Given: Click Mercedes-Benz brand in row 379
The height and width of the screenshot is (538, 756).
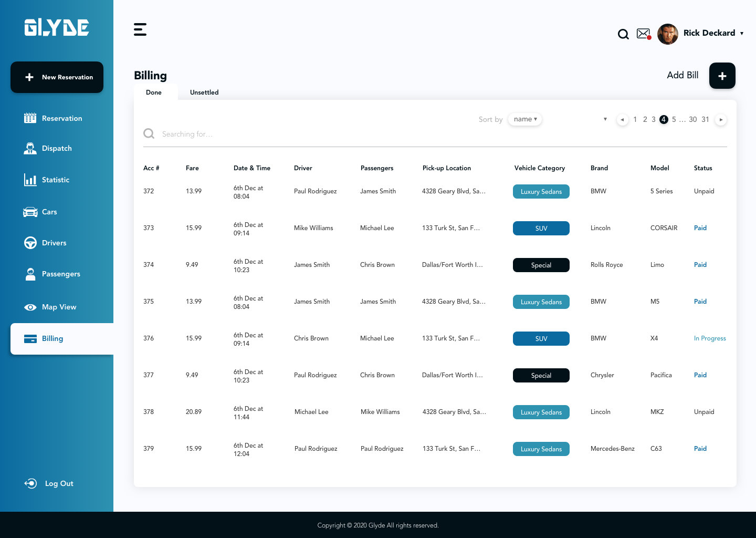Looking at the screenshot, I should (x=613, y=449).
